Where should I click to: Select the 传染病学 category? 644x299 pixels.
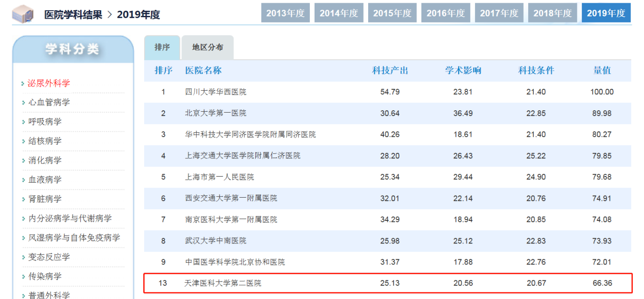[x=45, y=276]
